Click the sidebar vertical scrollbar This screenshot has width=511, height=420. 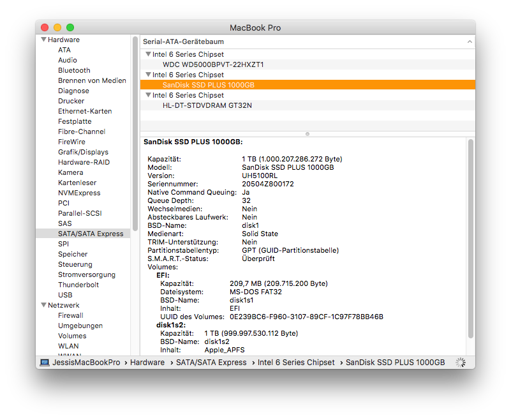(x=135, y=133)
